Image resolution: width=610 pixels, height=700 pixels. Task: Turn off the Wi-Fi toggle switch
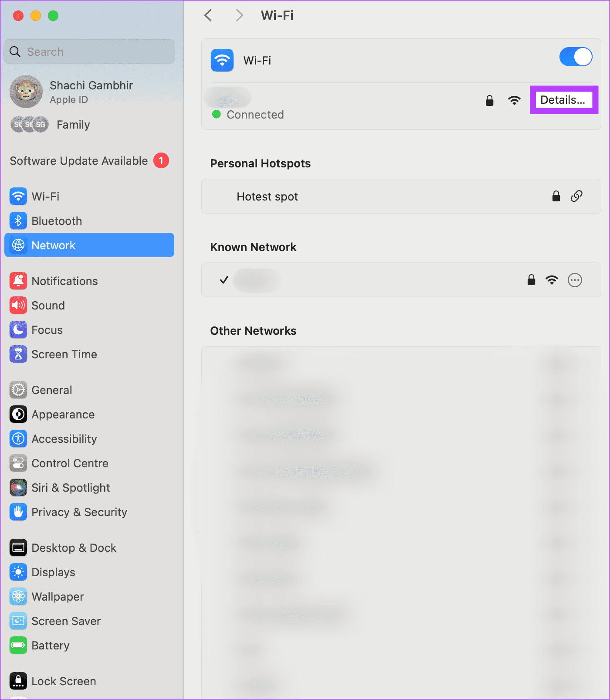pos(576,57)
